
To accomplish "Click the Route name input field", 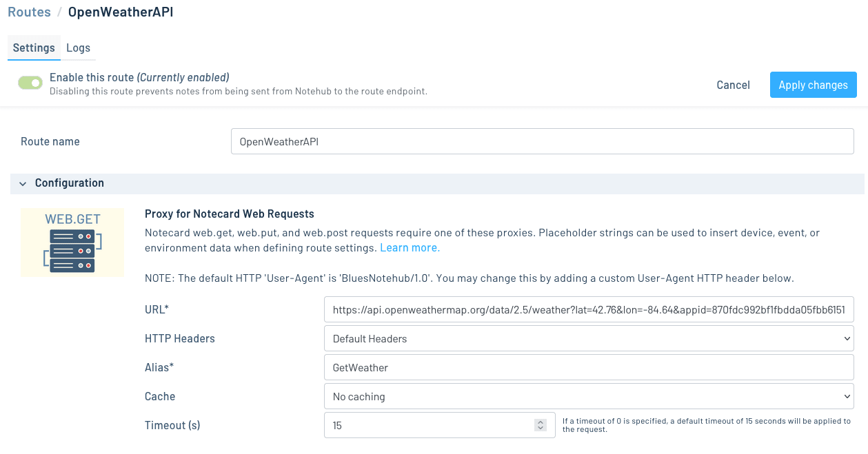I will click(x=542, y=141).
